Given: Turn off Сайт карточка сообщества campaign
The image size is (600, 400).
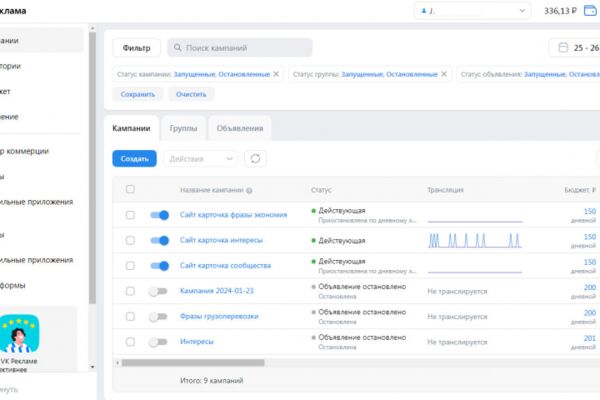Looking at the screenshot, I should tap(159, 266).
